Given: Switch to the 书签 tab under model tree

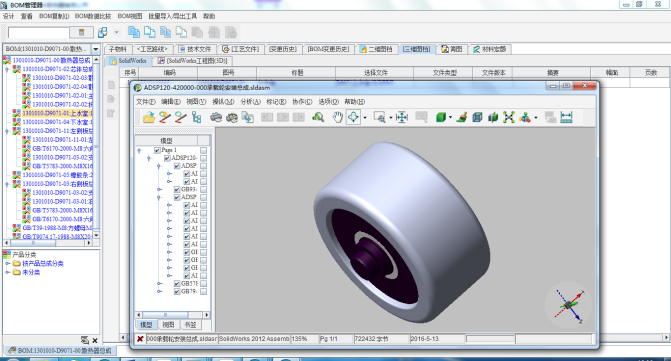Looking at the screenshot, I should click(190, 325).
